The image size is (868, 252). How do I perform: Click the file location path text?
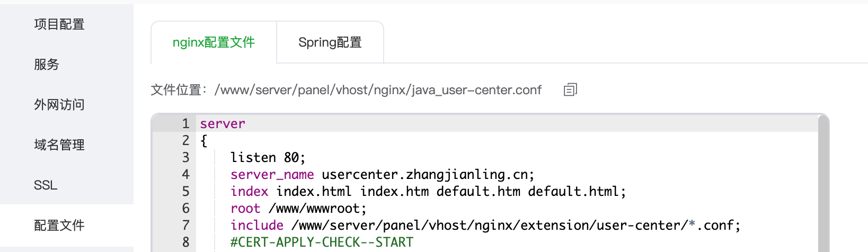[378, 90]
